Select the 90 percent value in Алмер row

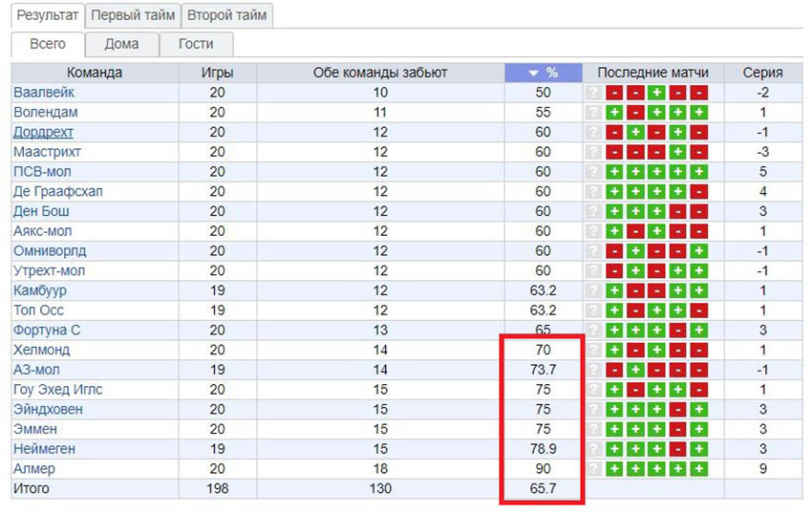[543, 468]
